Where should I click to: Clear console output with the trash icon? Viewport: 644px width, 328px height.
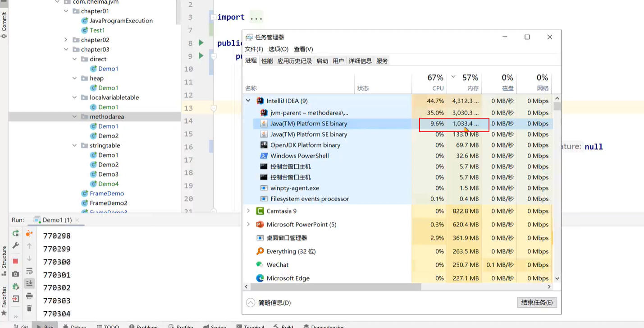29,308
